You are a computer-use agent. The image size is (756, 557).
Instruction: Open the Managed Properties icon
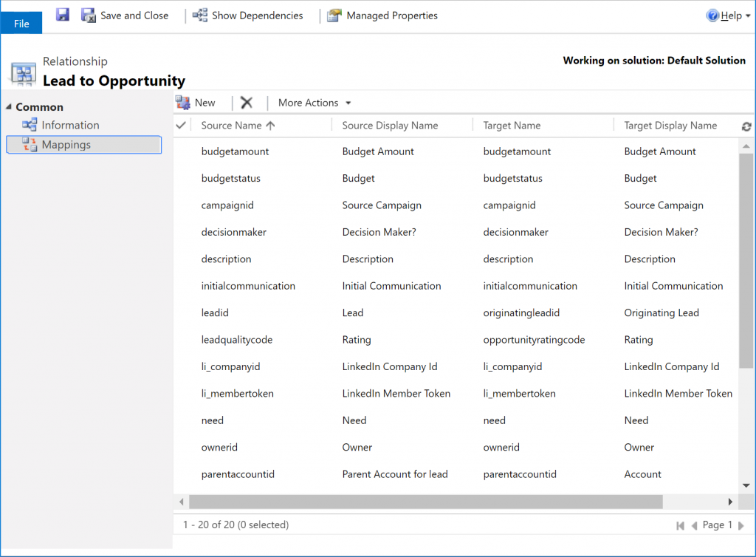pos(334,16)
